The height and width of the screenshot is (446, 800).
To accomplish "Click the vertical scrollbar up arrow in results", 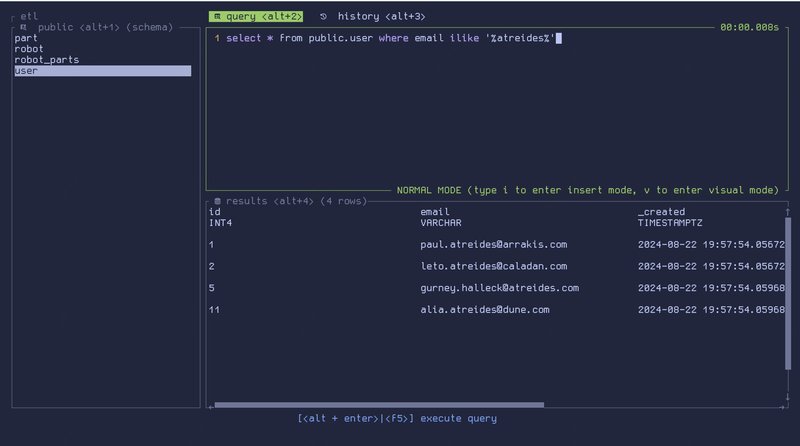I will [x=786, y=212].
